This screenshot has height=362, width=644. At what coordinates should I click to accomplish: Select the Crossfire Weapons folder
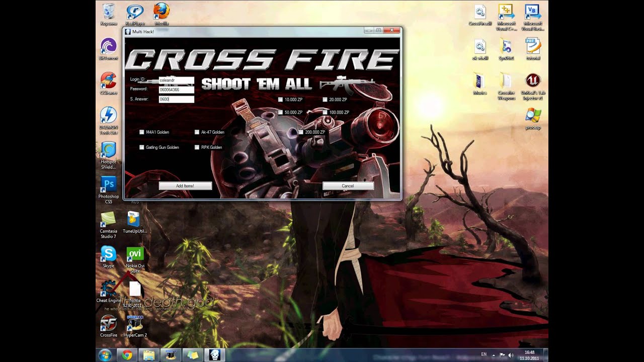click(x=506, y=86)
